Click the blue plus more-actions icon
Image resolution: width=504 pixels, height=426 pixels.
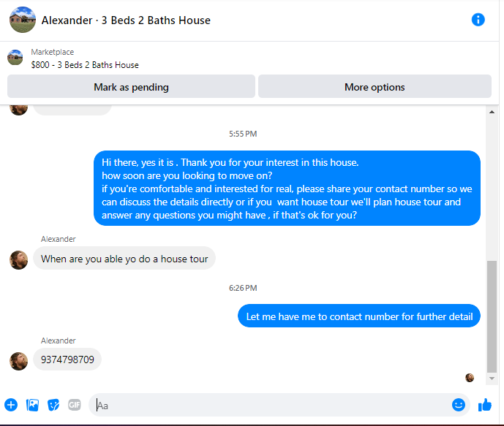point(11,405)
